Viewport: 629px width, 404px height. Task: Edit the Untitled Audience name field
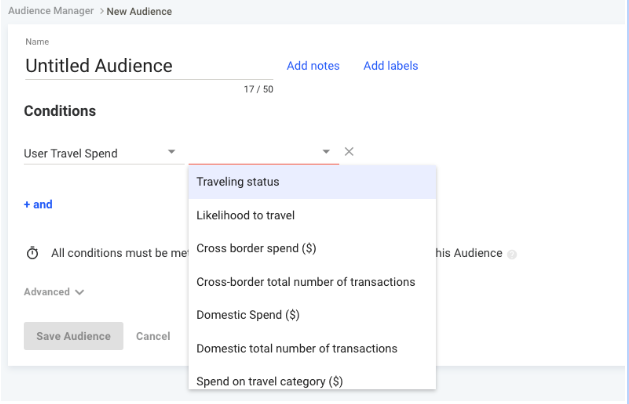tap(149, 66)
